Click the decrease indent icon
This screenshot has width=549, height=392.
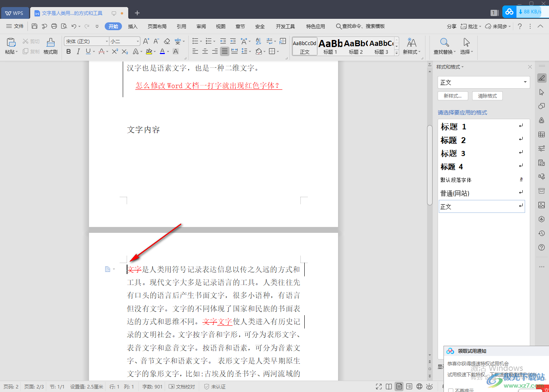[223, 41]
